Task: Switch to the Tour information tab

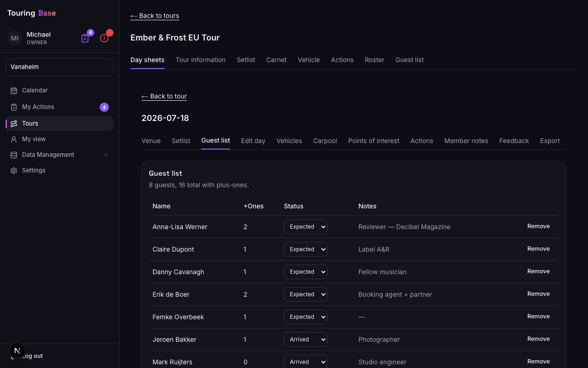Action: click(200, 60)
